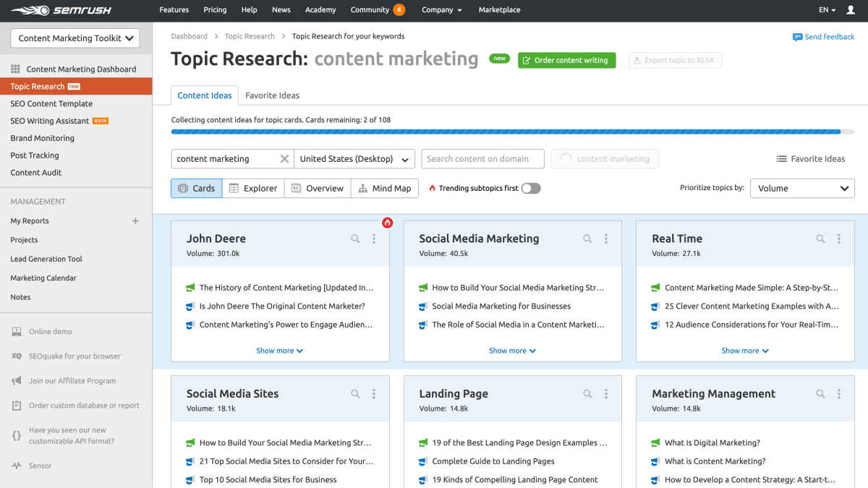The height and width of the screenshot is (488, 868).
Task: Open Send feedback link
Action: (x=824, y=37)
